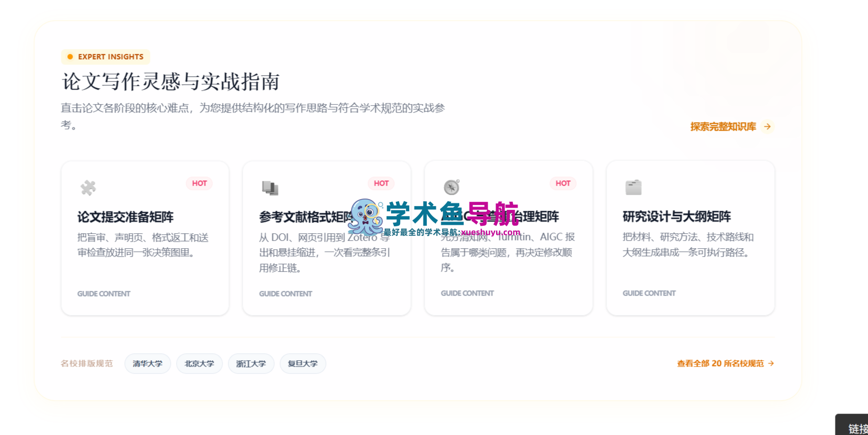Click HOT badge on 论文提交准备矩阵 card
868x435 pixels.
[200, 183]
